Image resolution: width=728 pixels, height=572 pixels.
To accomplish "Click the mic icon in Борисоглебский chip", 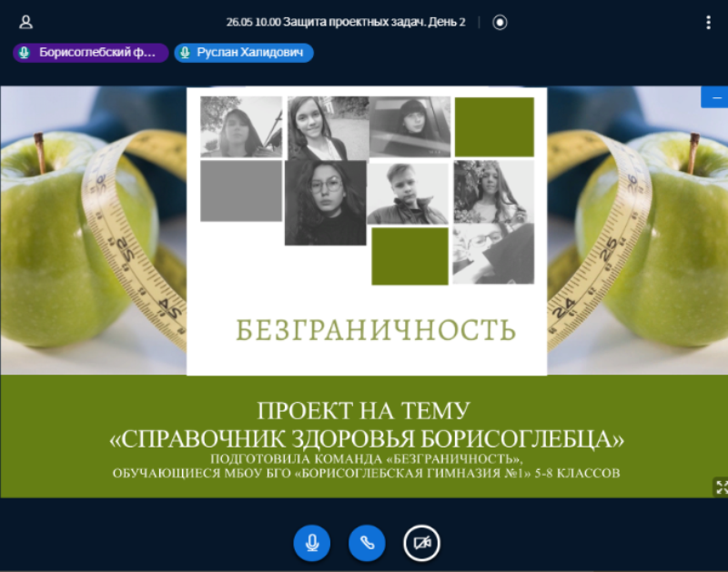I will [x=25, y=53].
